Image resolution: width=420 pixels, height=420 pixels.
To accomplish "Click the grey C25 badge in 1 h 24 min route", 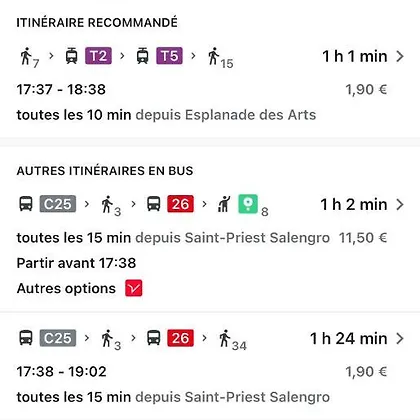I will [x=58, y=338].
